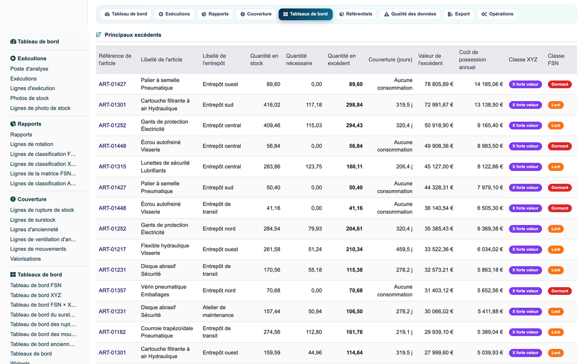Click the grid icon in Tableaux de bord tab

286,14
